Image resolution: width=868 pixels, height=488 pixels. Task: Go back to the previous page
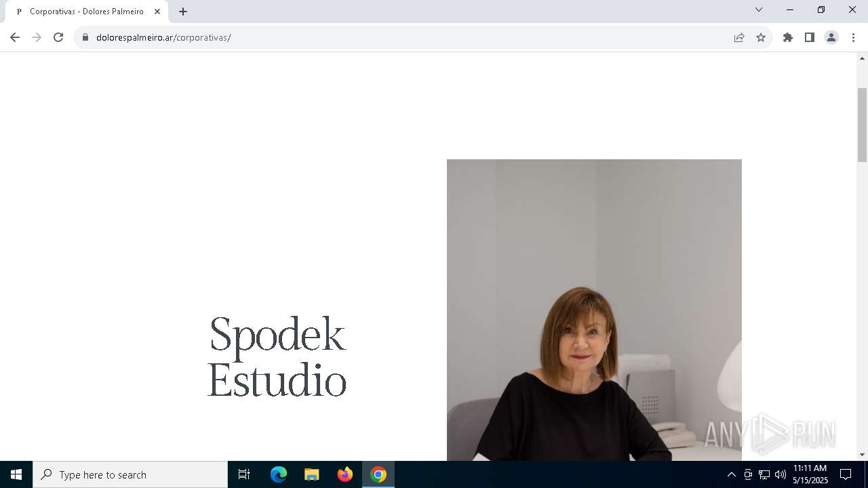pyautogui.click(x=15, y=37)
